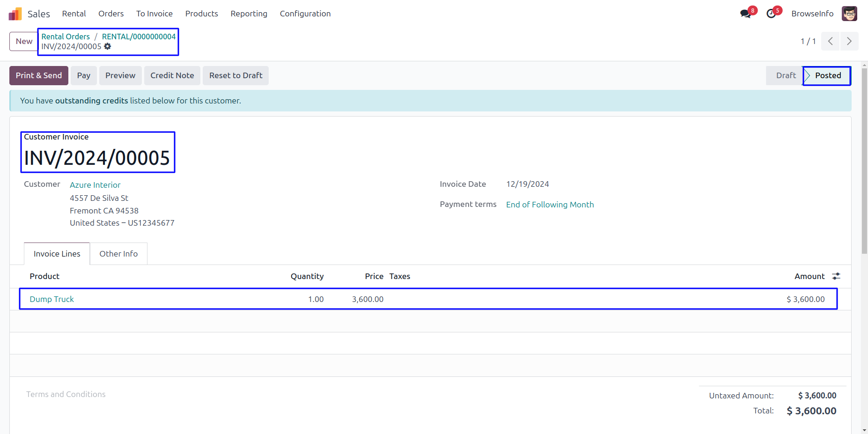Screen dimensions: 868x434
Task: Click the Credit Note button
Action: [x=172, y=75]
